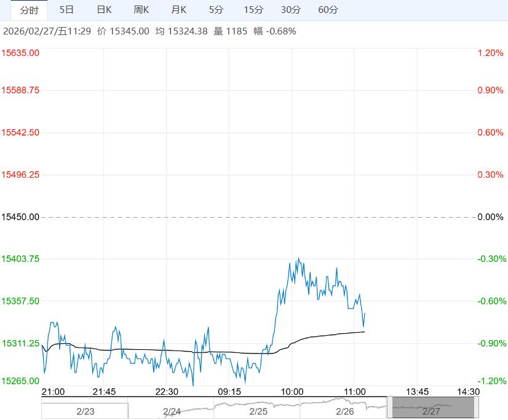Choose 2/26 in the bottom date strip
This screenshot has height=420, width=508.
pos(345,411)
